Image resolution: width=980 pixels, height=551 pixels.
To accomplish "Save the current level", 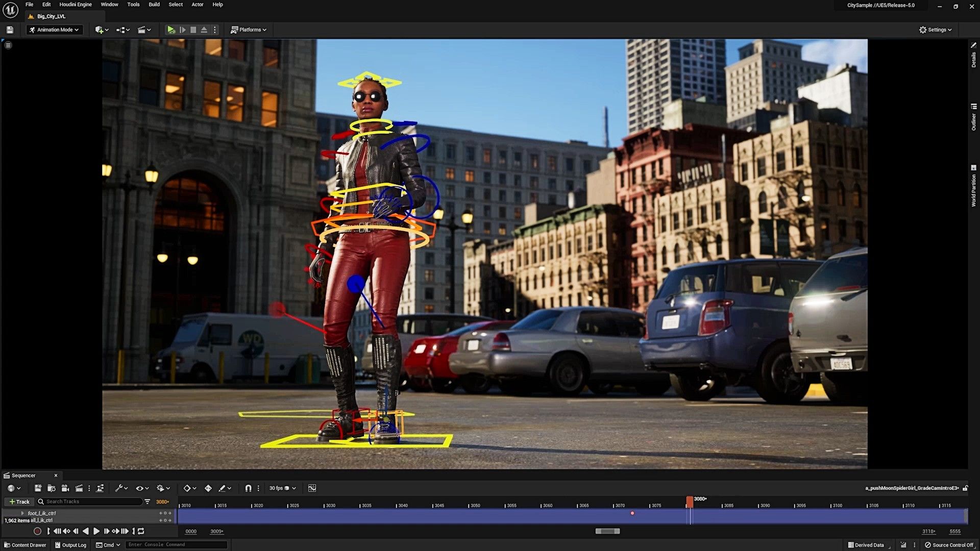I will click(9, 30).
